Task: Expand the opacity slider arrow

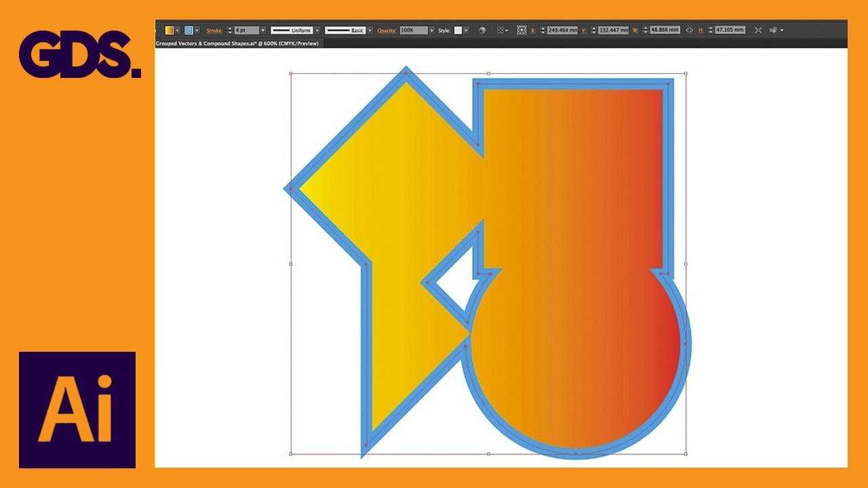Action: pos(432,30)
